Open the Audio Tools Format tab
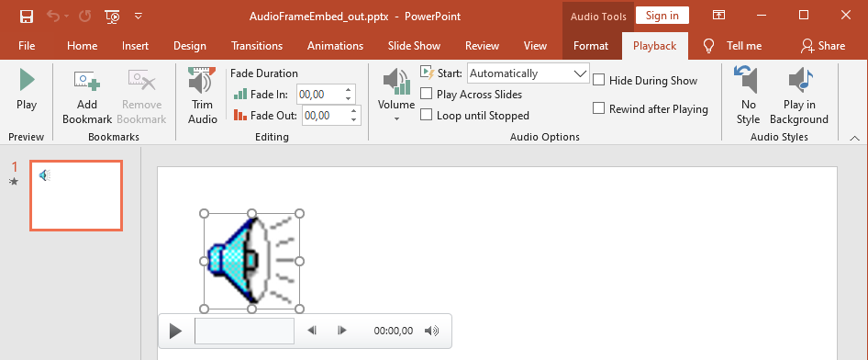Image resolution: width=868 pixels, height=360 pixels. 591,46
